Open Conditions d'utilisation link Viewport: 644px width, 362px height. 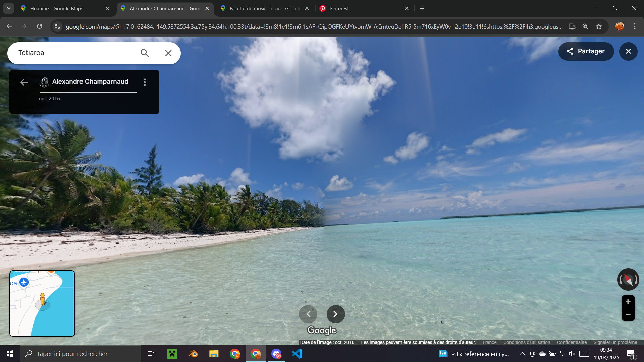(x=527, y=342)
